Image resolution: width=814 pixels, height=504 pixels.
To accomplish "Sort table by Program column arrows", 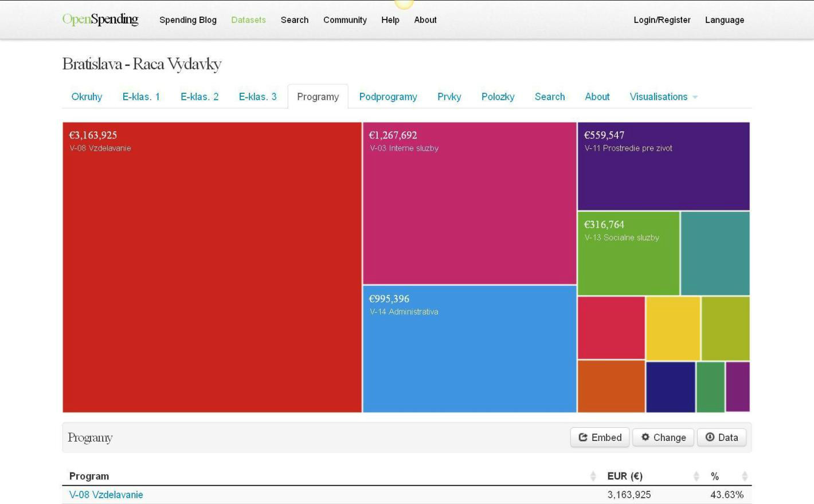I will 593,476.
